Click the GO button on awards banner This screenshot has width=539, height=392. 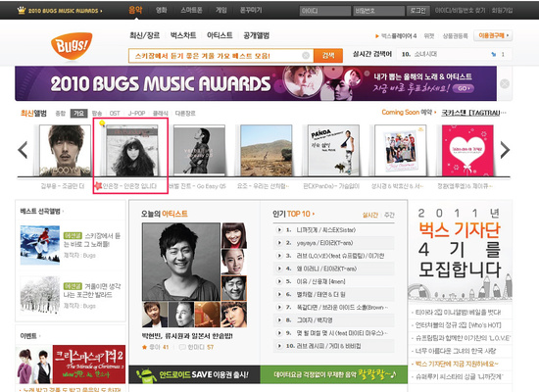click(x=463, y=88)
